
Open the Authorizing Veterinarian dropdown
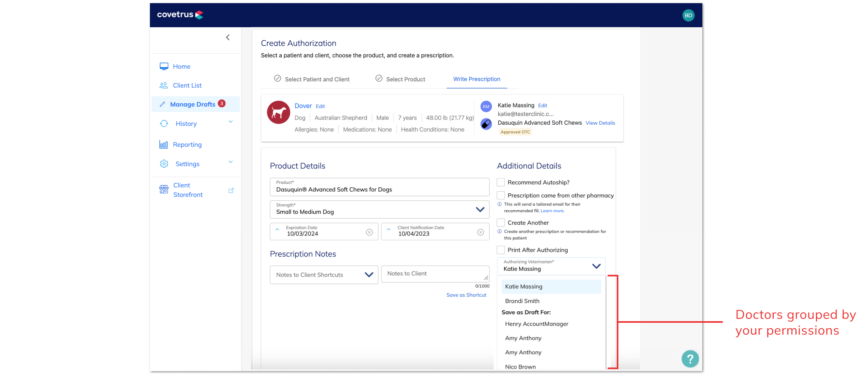pos(551,266)
